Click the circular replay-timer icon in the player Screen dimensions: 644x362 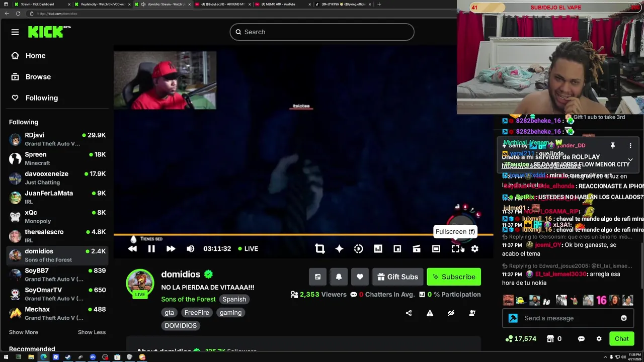coord(358,249)
